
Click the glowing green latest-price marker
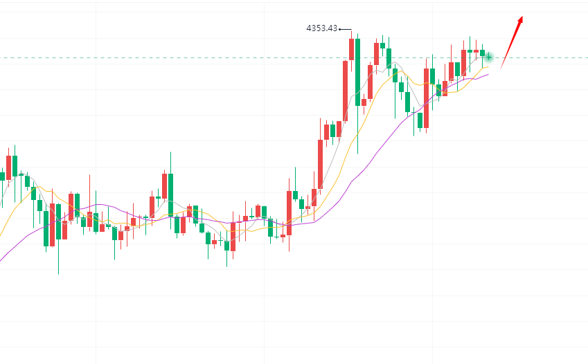coord(489,56)
